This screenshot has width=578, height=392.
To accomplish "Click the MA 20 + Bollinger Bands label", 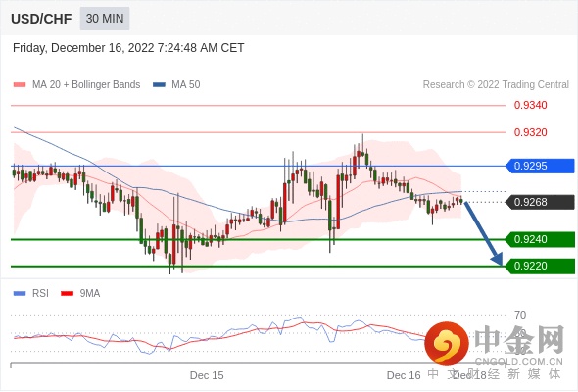I will point(86,85).
